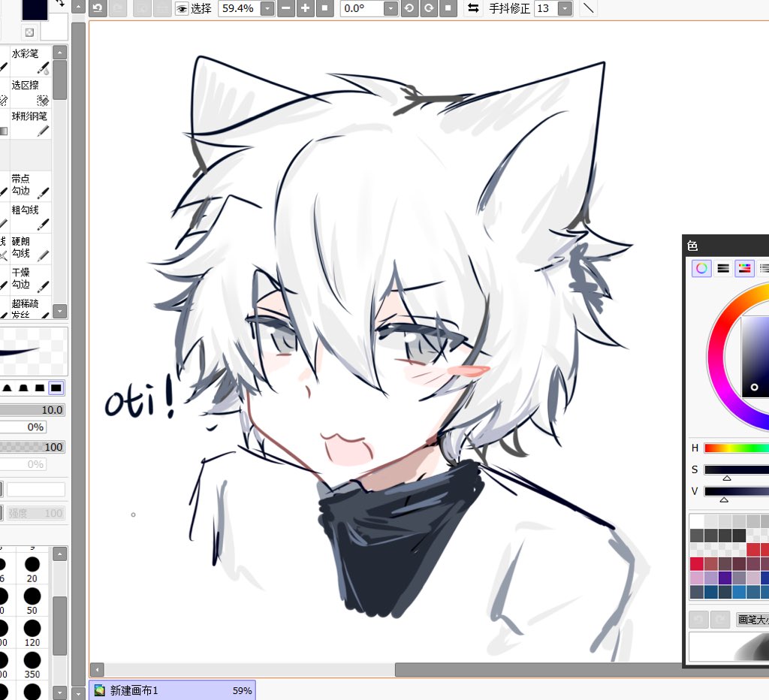Viewport: 769px width, 700px height.
Task: Pick the white swatch in palette
Action: 697,520
